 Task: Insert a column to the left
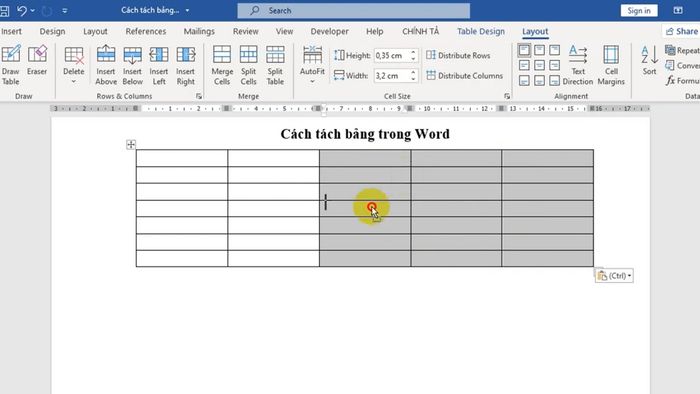tap(159, 65)
